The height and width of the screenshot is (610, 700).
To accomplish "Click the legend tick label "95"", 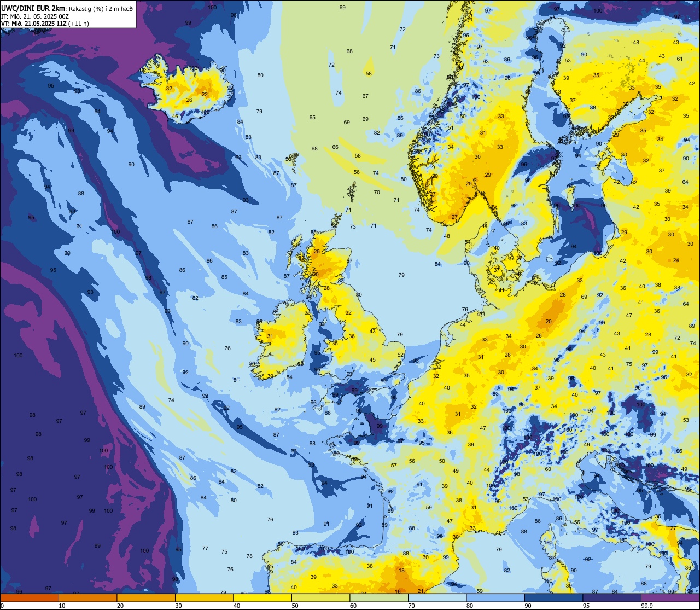I will 586,606.
